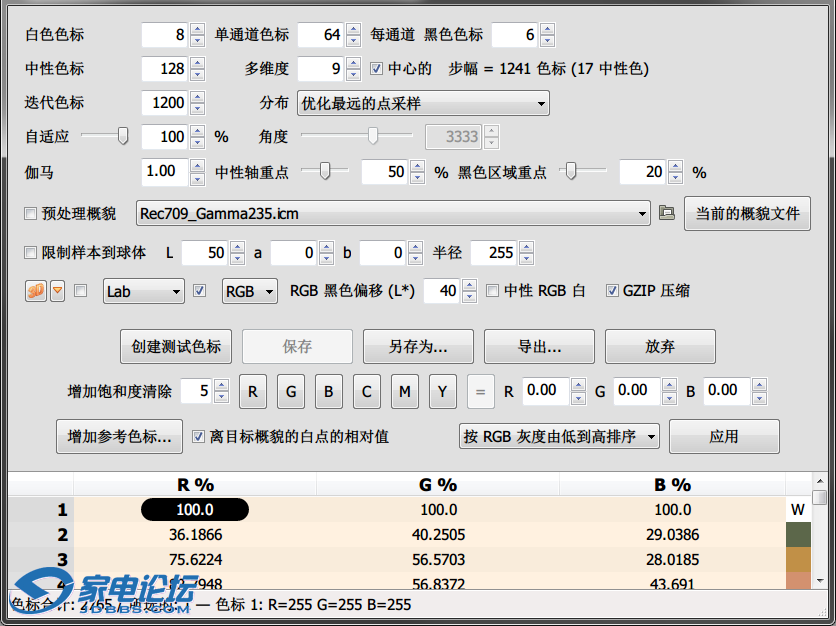
Task: Enable the 限制样本到球体 checkbox
Action: (x=30, y=253)
